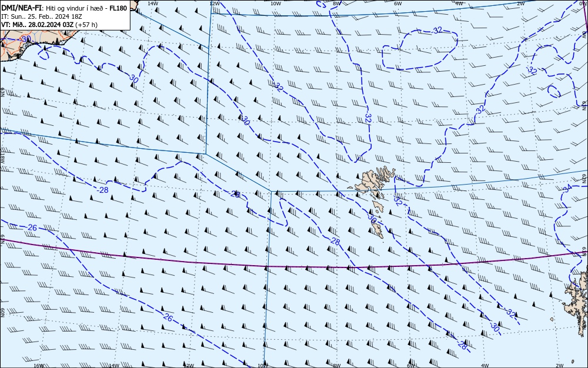Click the '16W' longitude label on the bottom edge
The image size is (588, 368).
pos(39,366)
